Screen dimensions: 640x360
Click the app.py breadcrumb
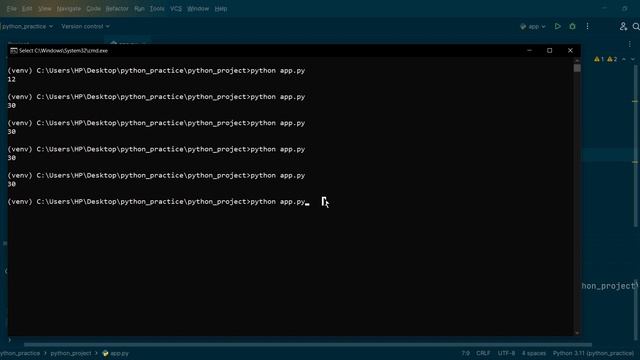116,353
